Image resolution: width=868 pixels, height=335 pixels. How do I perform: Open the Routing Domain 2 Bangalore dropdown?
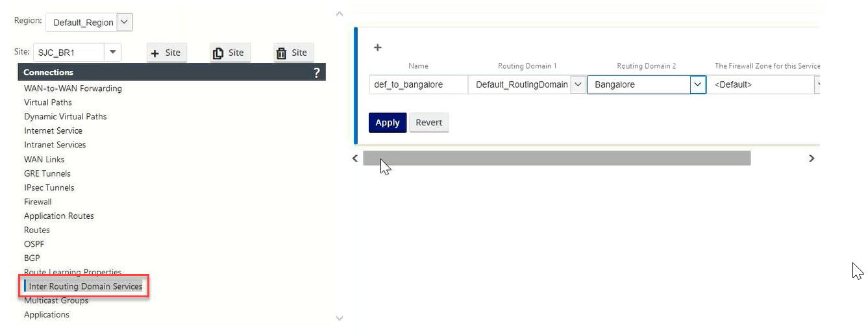697,84
